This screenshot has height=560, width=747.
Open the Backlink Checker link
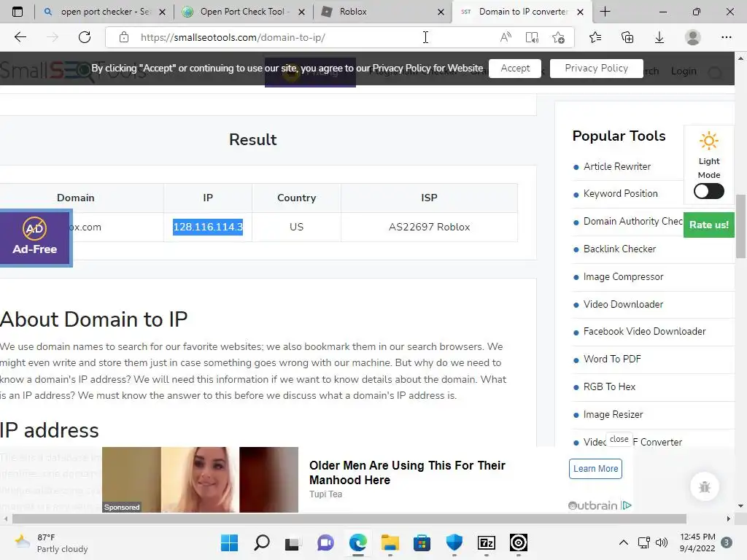(x=619, y=249)
